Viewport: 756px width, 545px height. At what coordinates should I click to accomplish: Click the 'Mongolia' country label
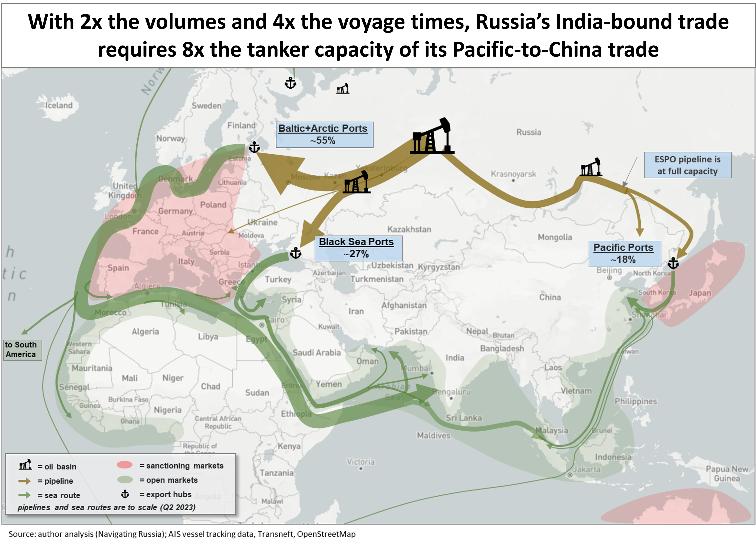point(555,237)
